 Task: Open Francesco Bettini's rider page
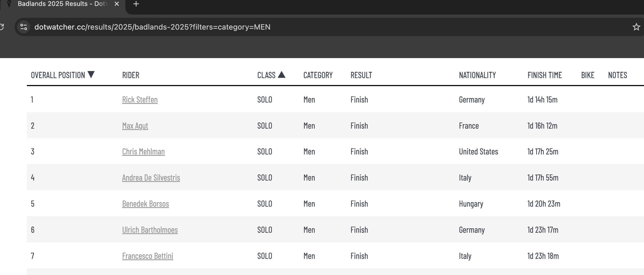[x=147, y=256]
